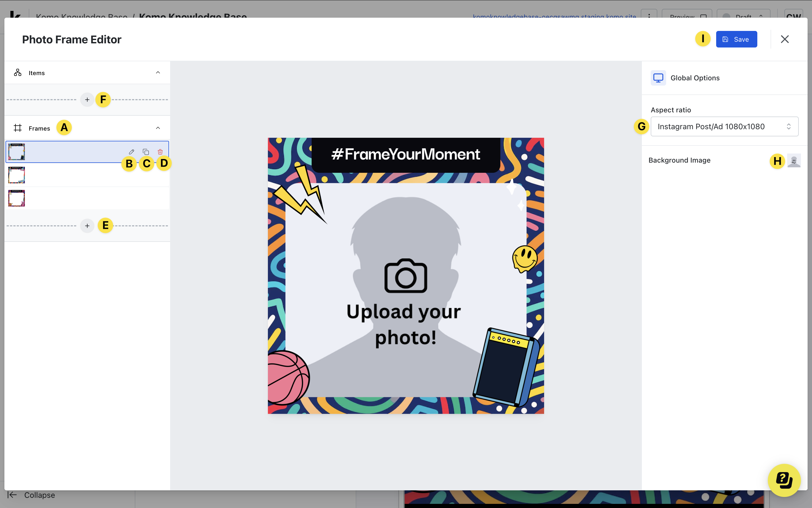Click the plus button under Items section
812x508 pixels.
point(87,100)
